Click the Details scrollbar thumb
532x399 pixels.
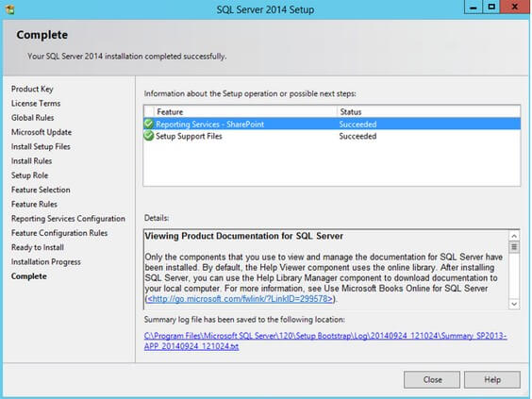[514, 247]
